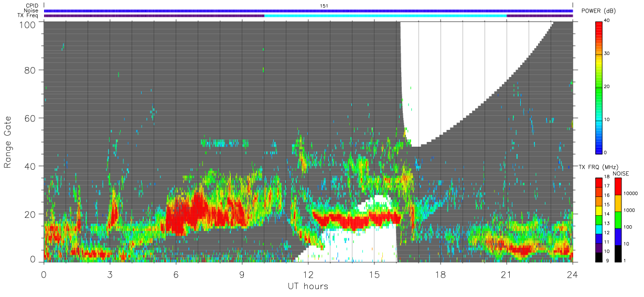Screen dimensions: 644x297
Task: Click the 6 tick on the UT hours axis
Action: pyautogui.click(x=176, y=274)
